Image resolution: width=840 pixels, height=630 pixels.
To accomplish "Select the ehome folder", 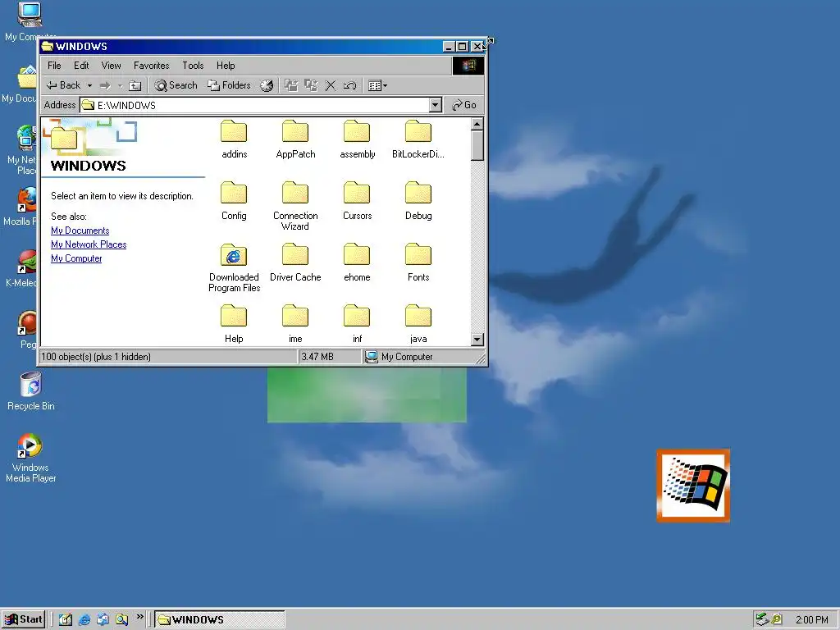I will coord(358,262).
